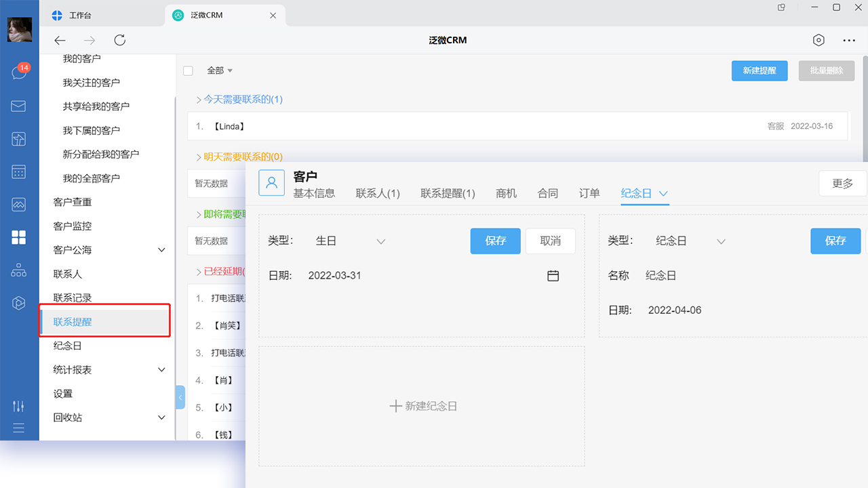Expand the 统计报表 sidebar section
Screen dimensions: 868x488
pos(161,369)
